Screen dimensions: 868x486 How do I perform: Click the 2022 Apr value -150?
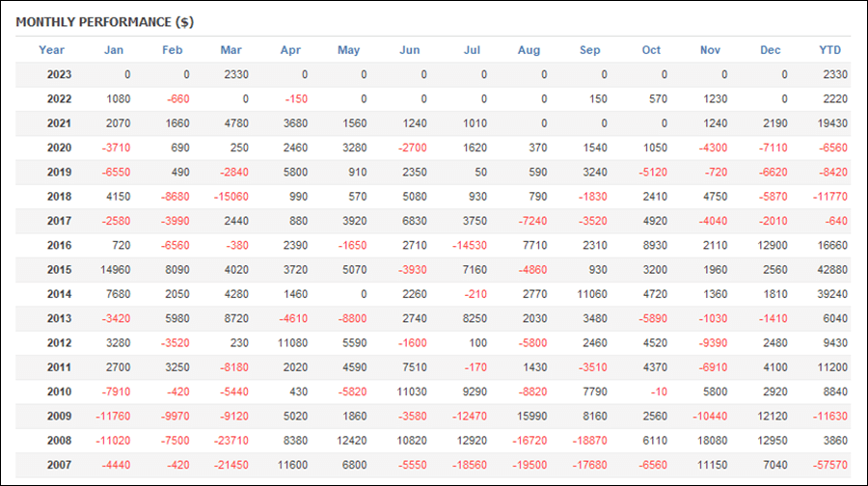(296, 99)
